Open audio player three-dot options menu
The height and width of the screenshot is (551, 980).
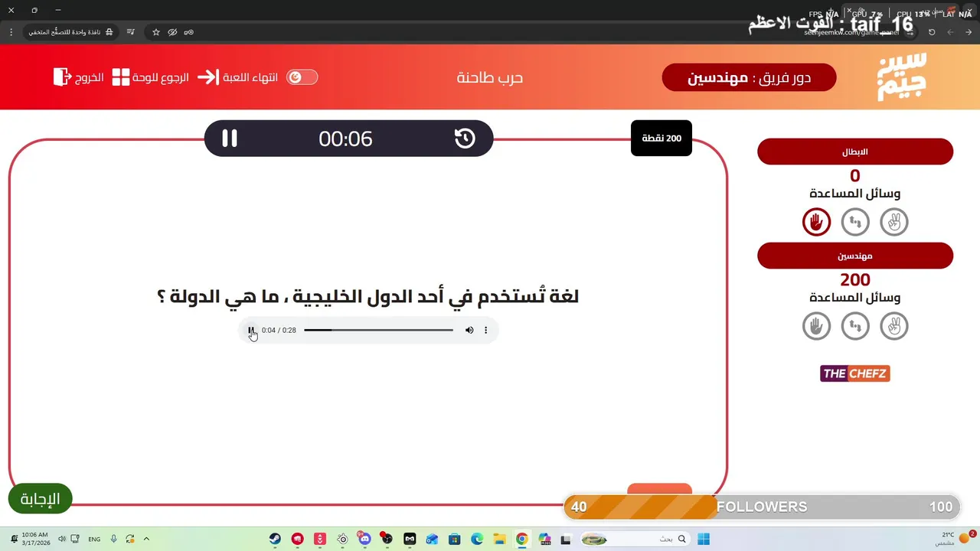point(485,330)
